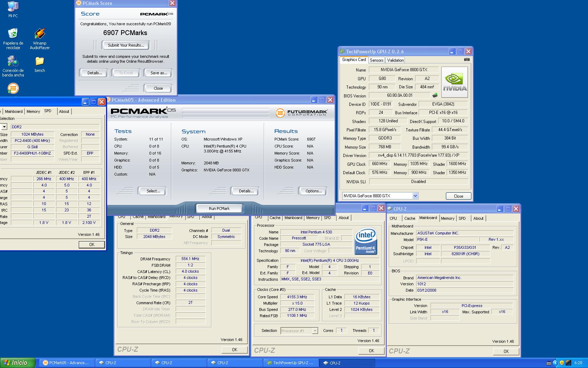The image size is (588, 368).
Task: Click the GPU-Z title bar icon
Action: coord(342,52)
